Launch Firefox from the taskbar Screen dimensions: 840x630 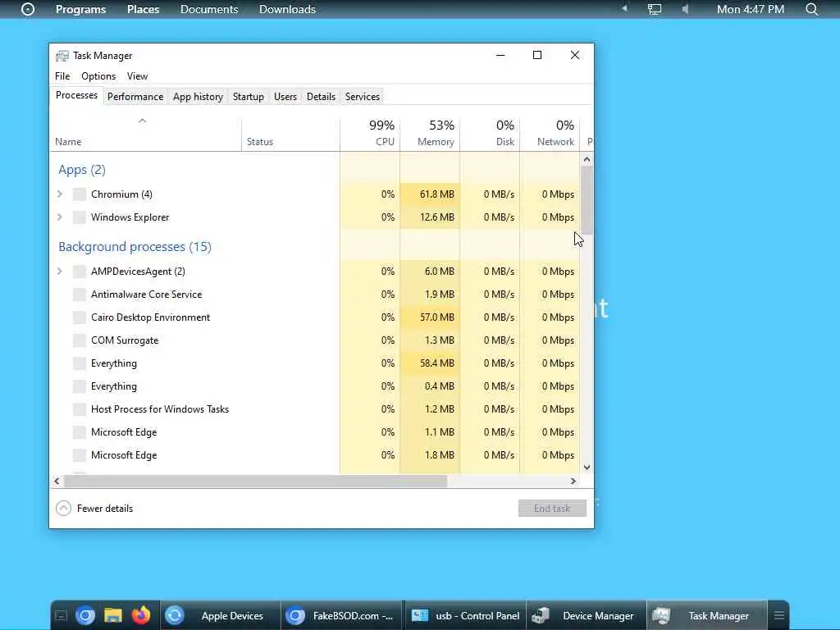[x=141, y=615]
